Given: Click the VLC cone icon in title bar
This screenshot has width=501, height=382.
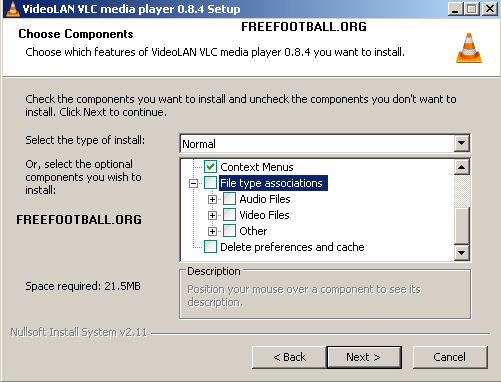Looking at the screenshot, I should [13, 9].
